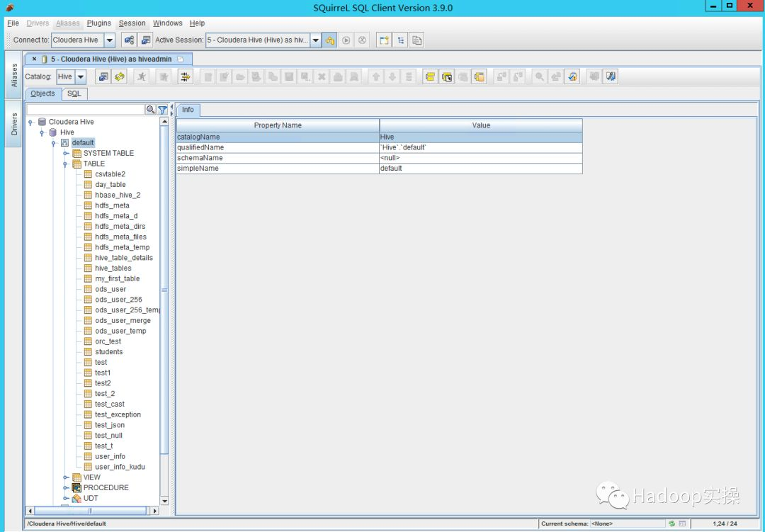Image resolution: width=765 pixels, height=532 pixels.
Task: Open the Aliases side panel
Action: (14, 74)
